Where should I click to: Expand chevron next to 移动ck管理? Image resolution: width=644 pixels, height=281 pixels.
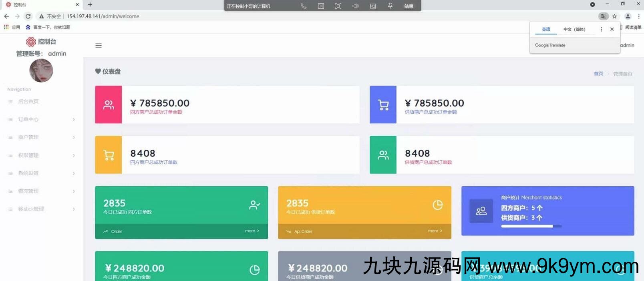point(74,209)
